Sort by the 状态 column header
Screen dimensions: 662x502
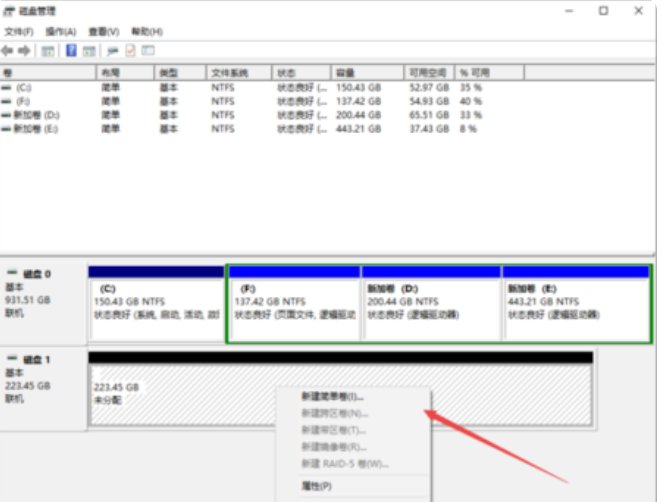point(301,73)
